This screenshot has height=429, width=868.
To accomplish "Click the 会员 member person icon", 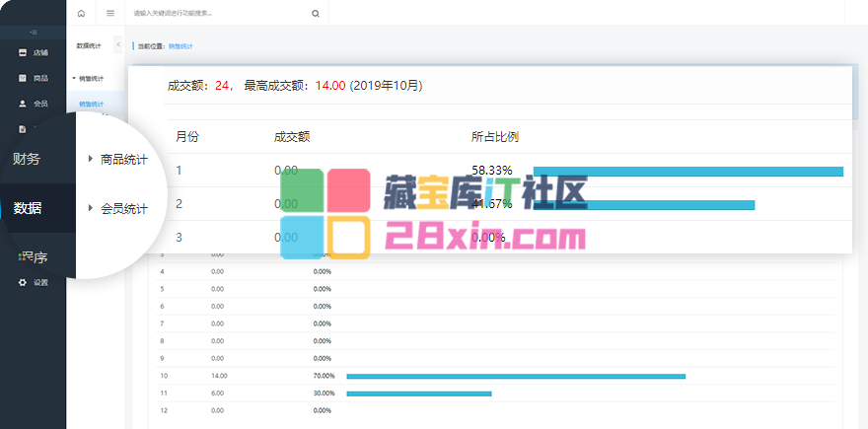I will click(x=23, y=104).
